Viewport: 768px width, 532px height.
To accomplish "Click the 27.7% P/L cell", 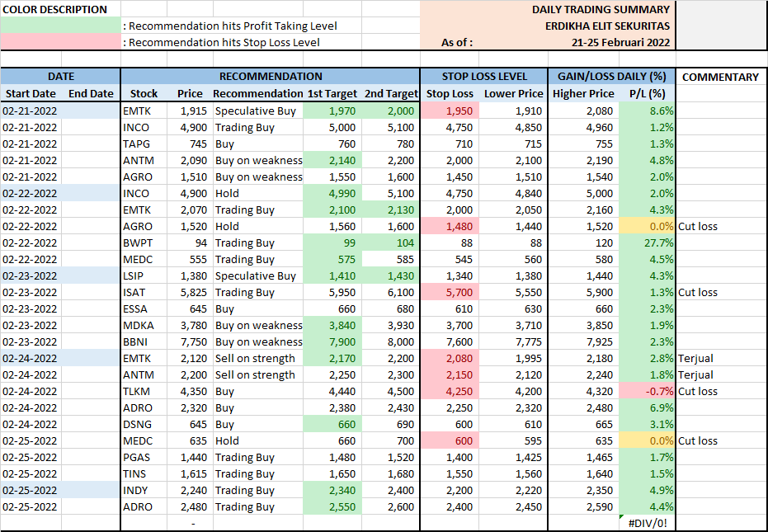I will point(647,242).
